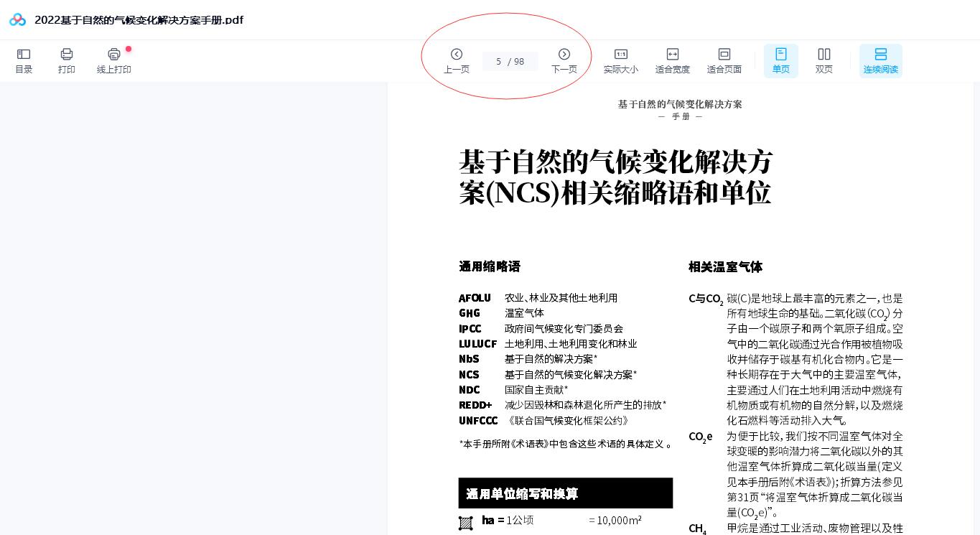Switch to 双页 two-page view
980x535 pixels.
tap(823, 60)
